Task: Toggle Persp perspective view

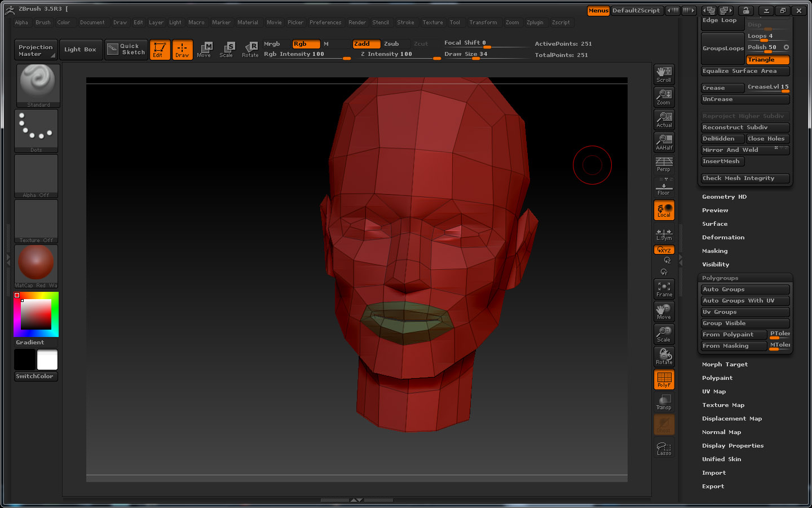Action: (664, 165)
